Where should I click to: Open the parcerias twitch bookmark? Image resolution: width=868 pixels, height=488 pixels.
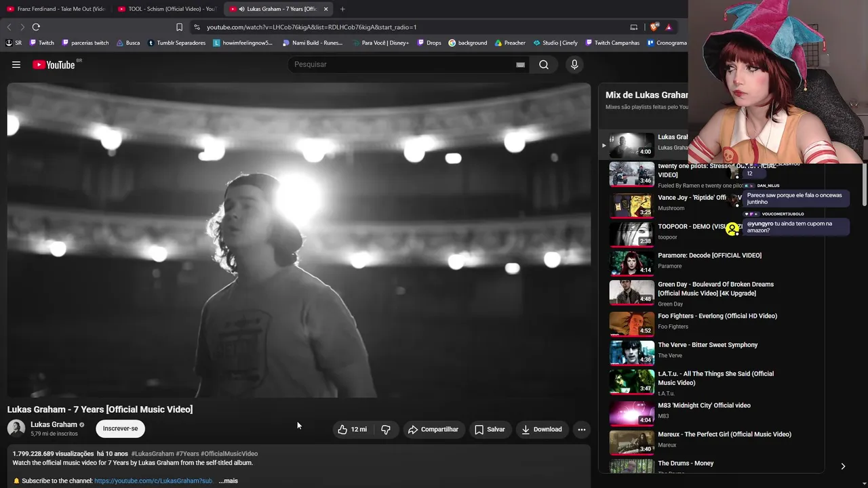[x=85, y=43]
